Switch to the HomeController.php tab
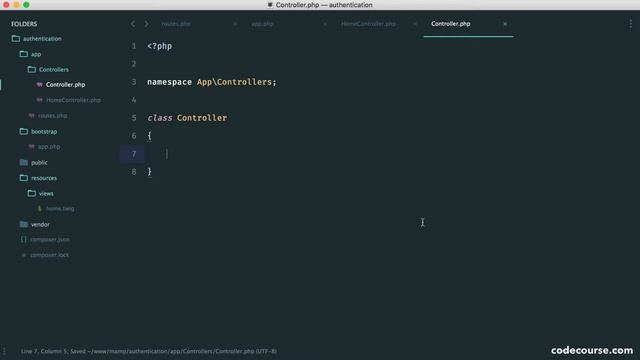640x360 pixels. coord(369,24)
